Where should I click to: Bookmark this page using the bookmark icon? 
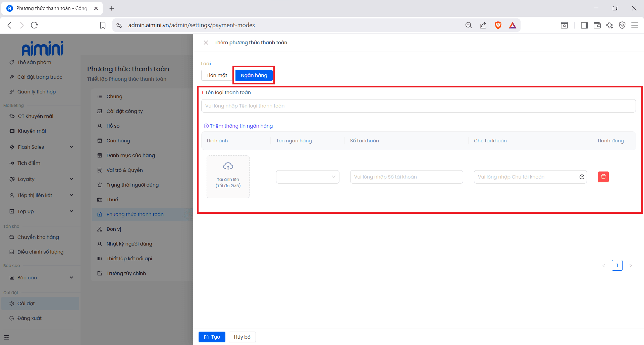point(103,25)
